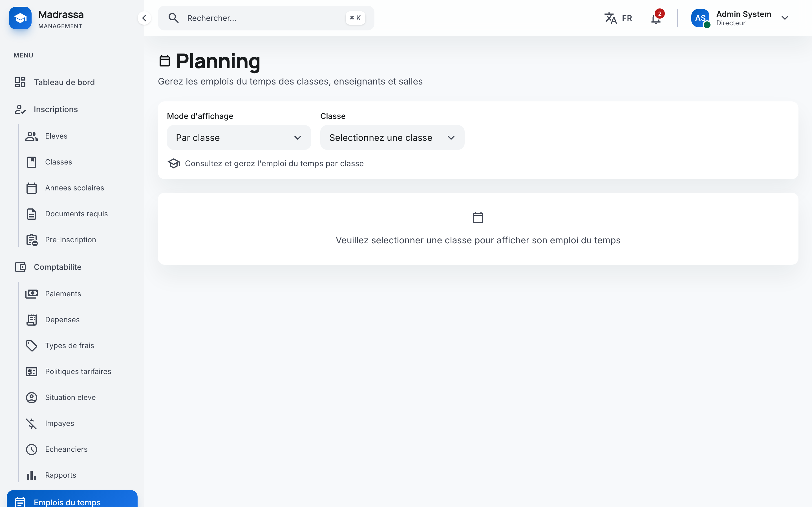The width and height of the screenshot is (812, 507).
Task: Click the Types de frais tag icon
Action: click(32, 346)
